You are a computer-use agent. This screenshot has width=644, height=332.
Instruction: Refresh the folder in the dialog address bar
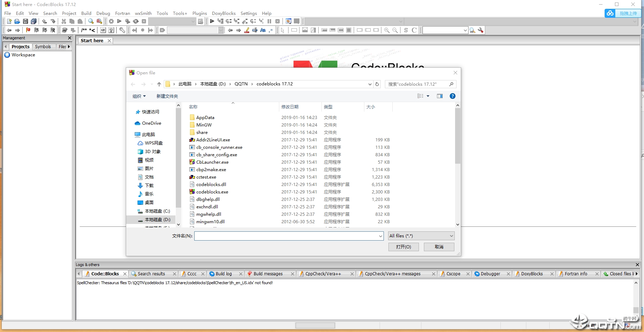pos(377,84)
